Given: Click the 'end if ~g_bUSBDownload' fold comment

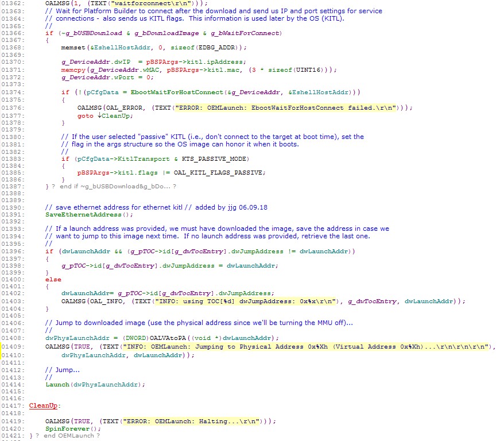Looking at the screenshot, I should pyautogui.click(x=115, y=187).
